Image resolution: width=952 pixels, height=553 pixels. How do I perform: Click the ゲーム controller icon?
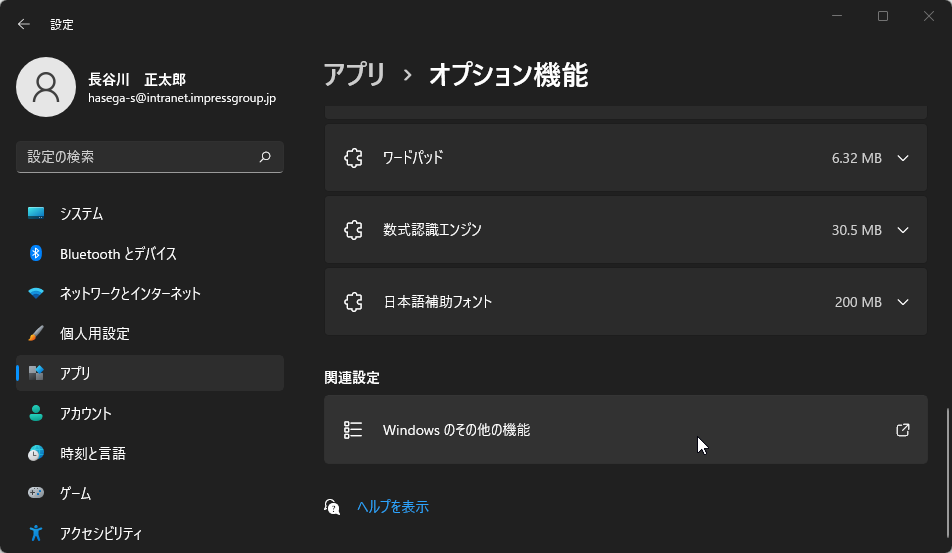36,492
